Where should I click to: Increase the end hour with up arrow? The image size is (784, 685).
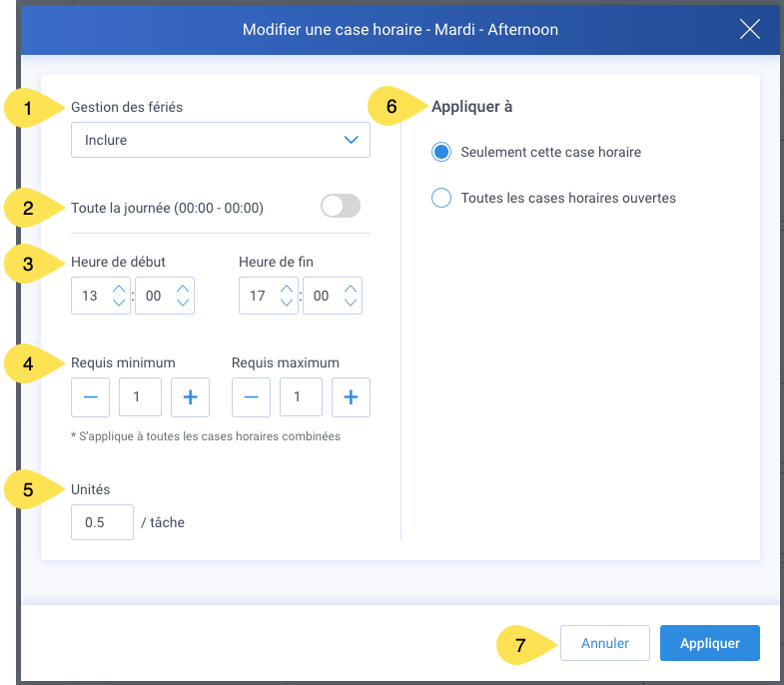287,289
